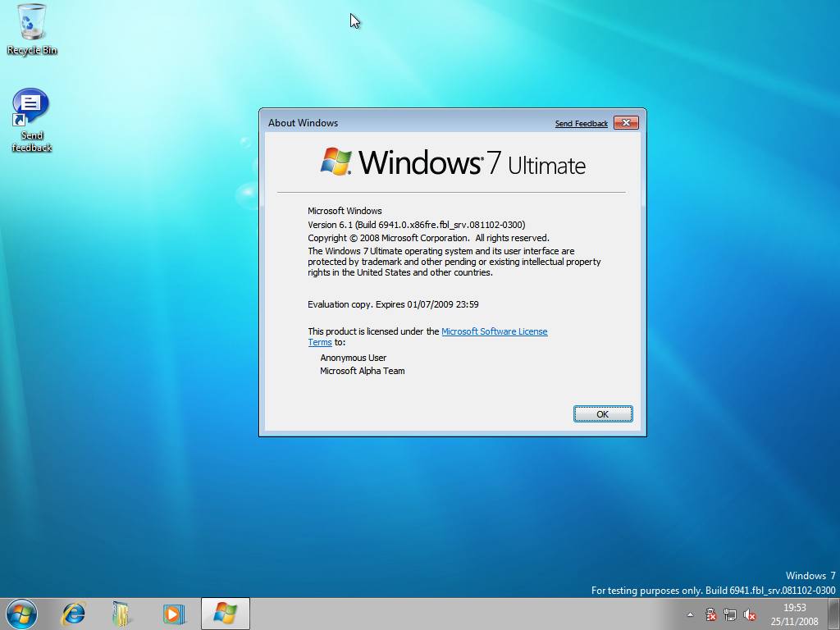Close the About Windows dialog
Viewport: 840px width, 630px height.
626,123
